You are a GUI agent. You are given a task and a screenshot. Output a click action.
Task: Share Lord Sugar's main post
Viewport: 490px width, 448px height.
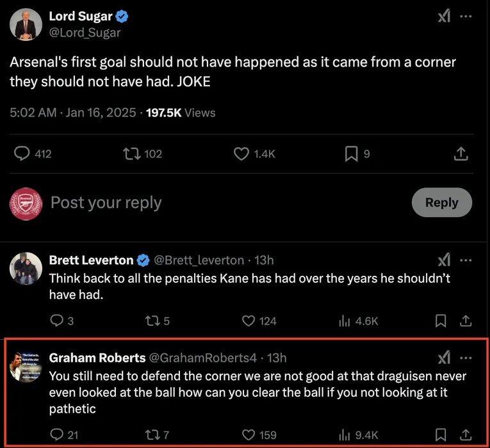click(461, 154)
